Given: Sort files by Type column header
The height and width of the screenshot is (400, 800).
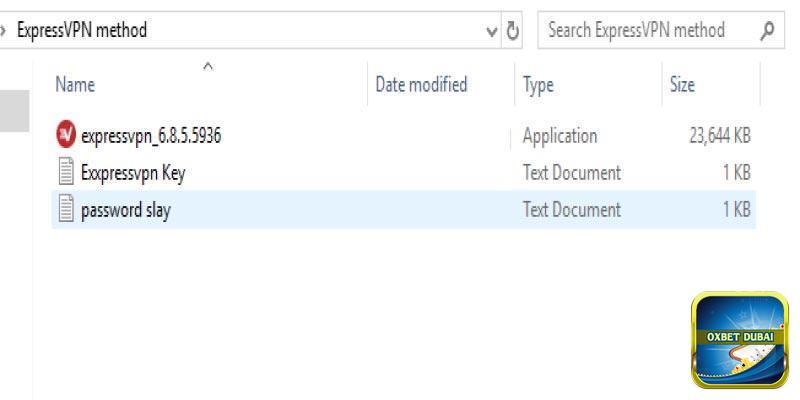Looking at the screenshot, I should (x=538, y=85).
